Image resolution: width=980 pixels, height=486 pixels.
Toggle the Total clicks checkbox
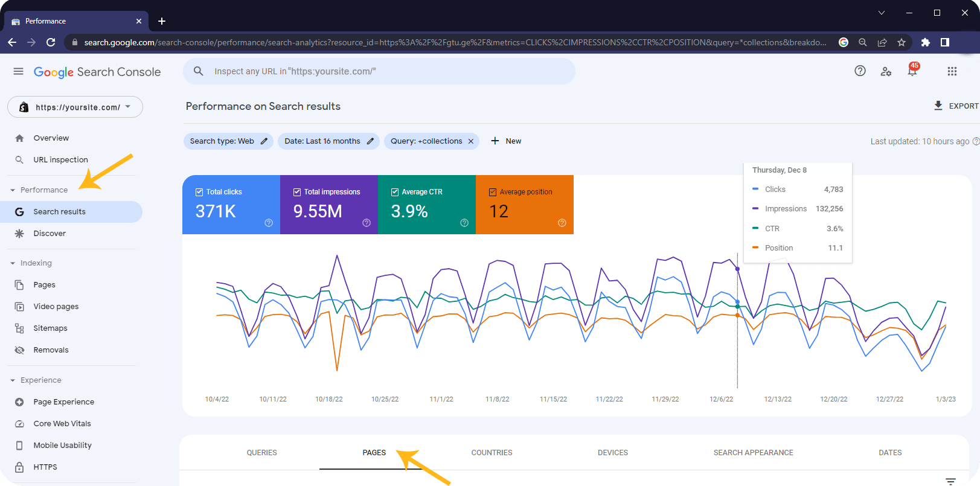point(199,192)
